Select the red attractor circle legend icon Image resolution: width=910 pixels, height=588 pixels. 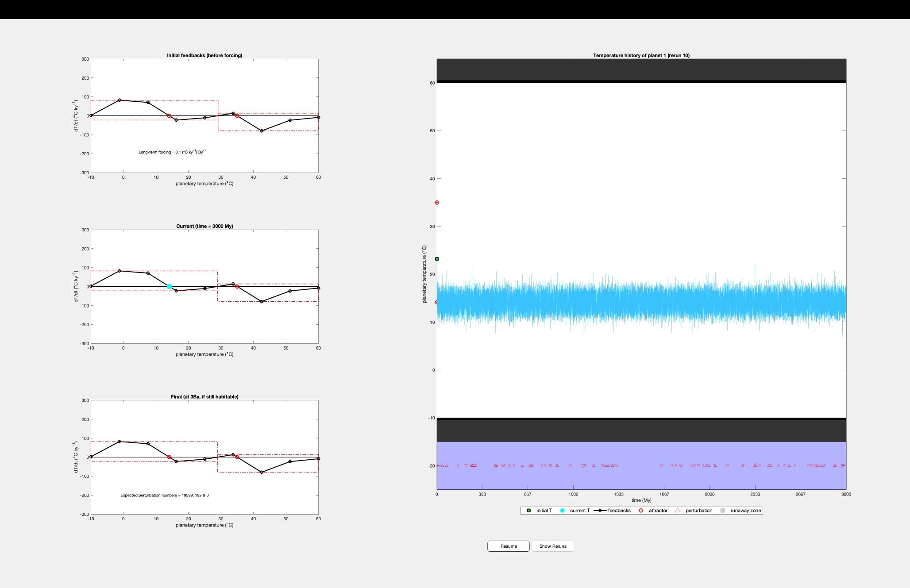pos(641,511)
